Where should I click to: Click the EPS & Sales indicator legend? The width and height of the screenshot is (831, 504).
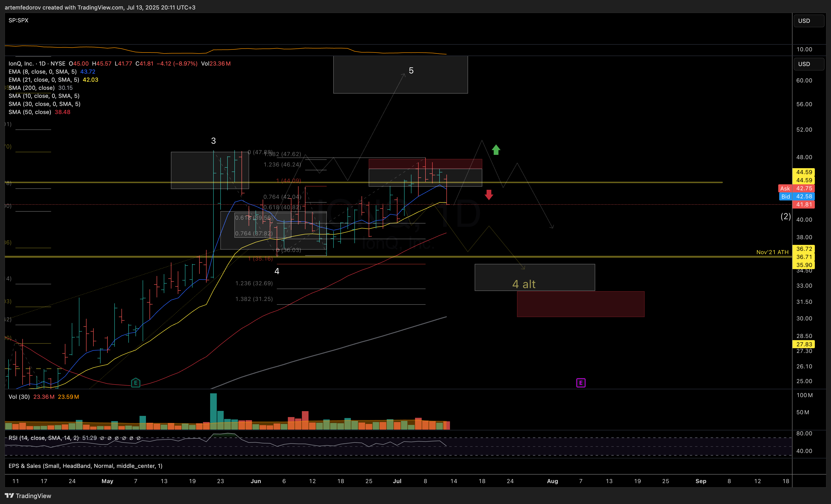(x=85, y=466)
